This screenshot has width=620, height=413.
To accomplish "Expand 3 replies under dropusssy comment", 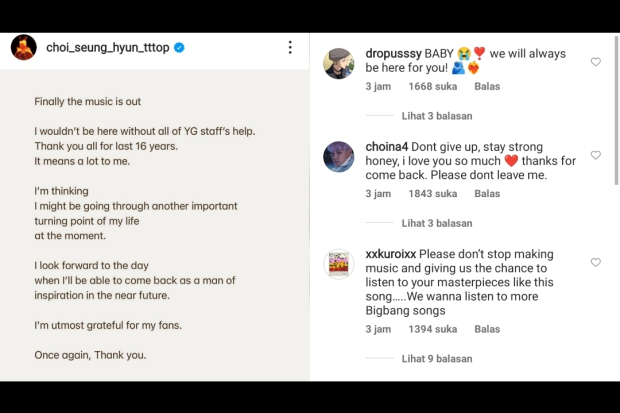I will click(x=436, y=115).
